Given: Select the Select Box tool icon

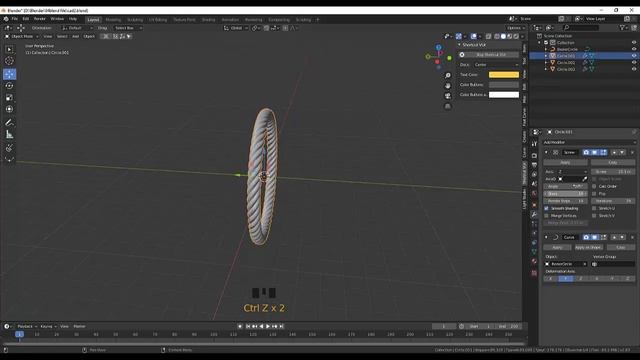Looking at the screenshot, I should [x=9, y=49].
